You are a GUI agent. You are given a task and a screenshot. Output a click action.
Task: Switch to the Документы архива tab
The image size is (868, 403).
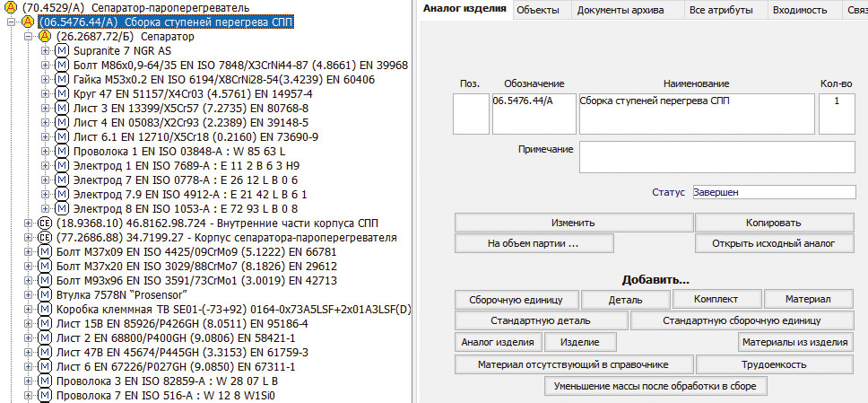[621, 11]
